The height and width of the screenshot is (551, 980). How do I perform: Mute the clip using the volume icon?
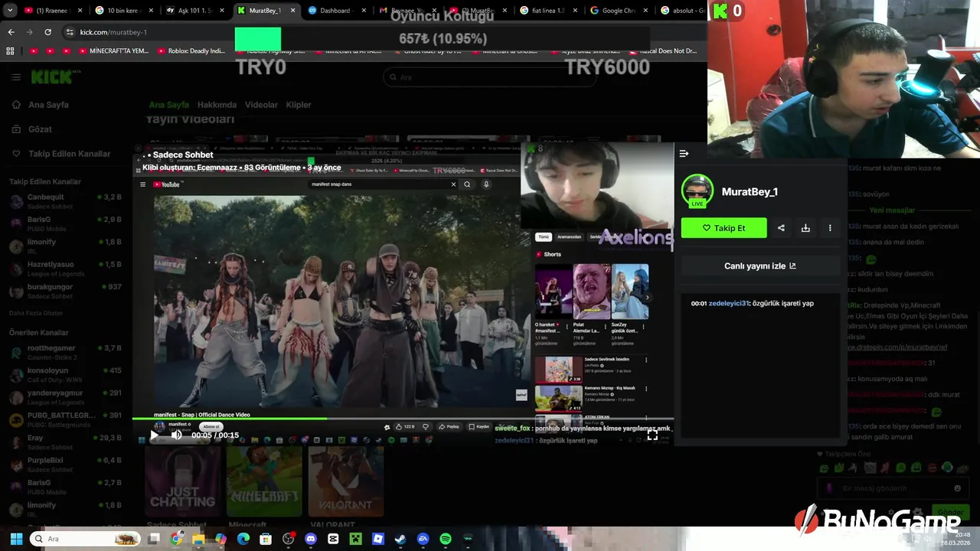176,435
